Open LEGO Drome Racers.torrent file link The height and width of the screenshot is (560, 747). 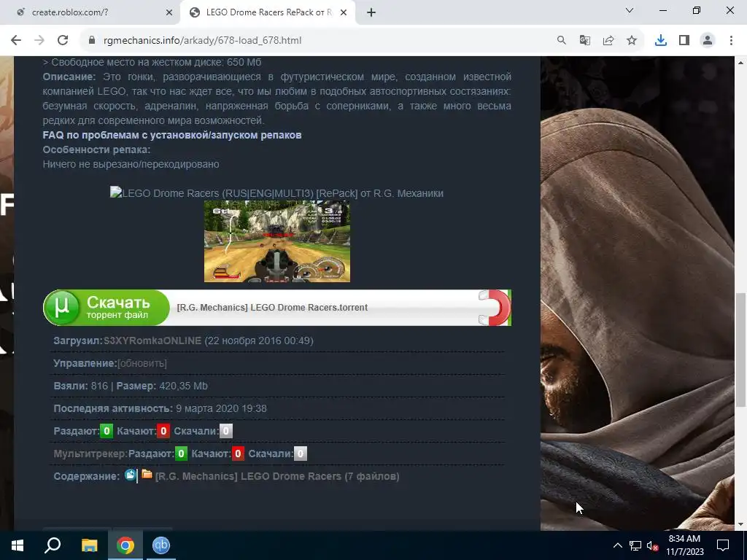tap(272, 308)
